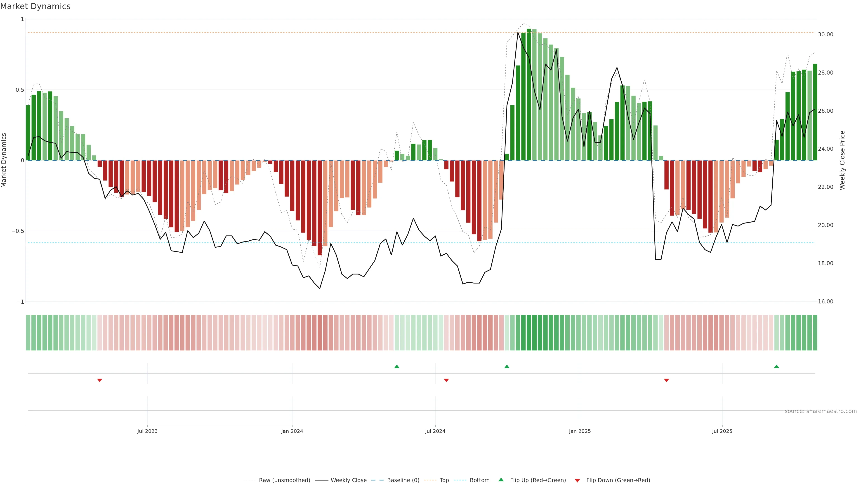Toggle the Weekly Close legend entry

[x=348, y=480]
